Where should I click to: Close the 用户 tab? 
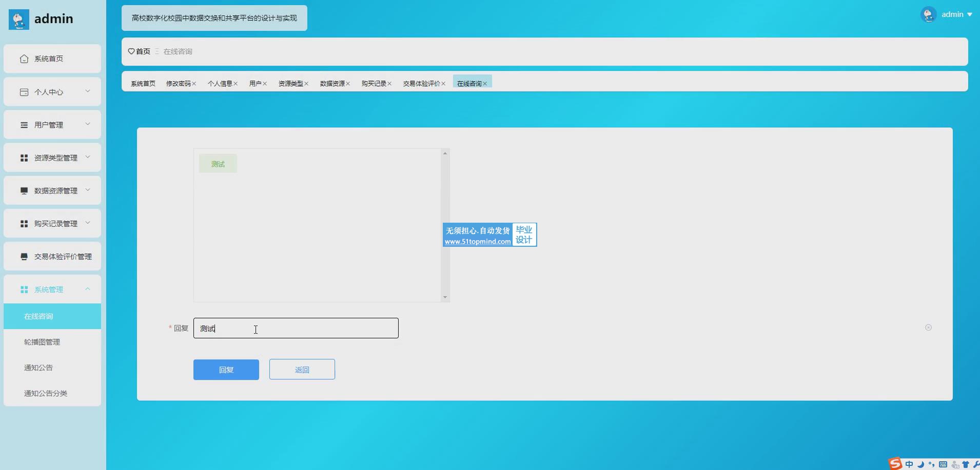[265, 84]
